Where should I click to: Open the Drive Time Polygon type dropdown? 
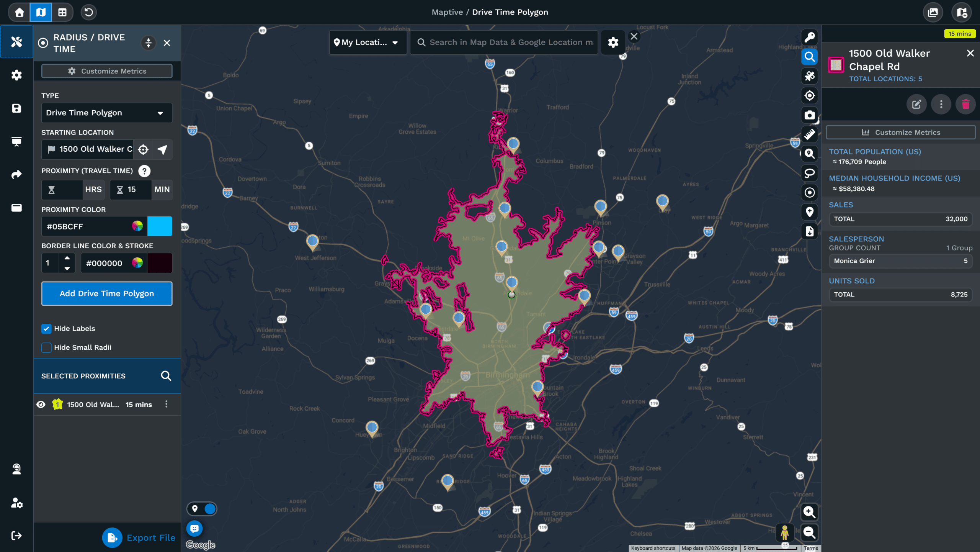point(107,113)
